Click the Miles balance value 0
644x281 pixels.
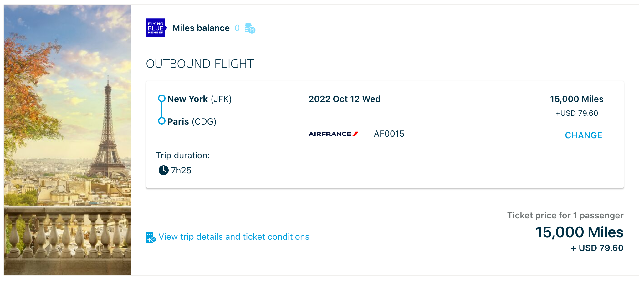tap(237, 28)
